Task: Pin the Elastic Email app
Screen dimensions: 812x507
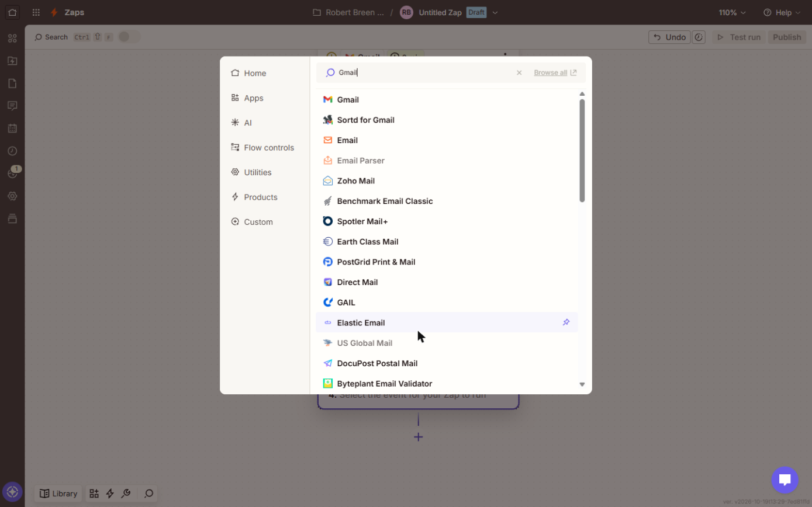Action: click(x=566, y=322)
